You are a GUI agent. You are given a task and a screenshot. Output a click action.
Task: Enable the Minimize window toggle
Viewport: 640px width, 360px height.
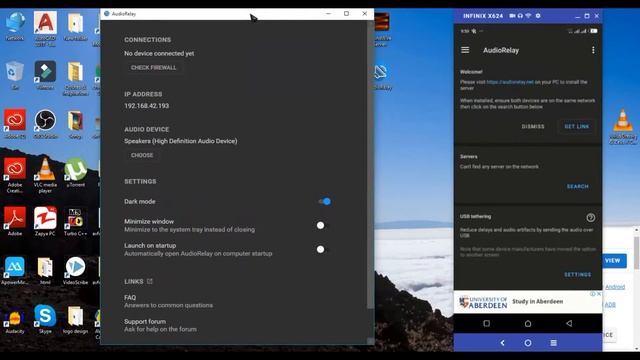pos(322,225)
